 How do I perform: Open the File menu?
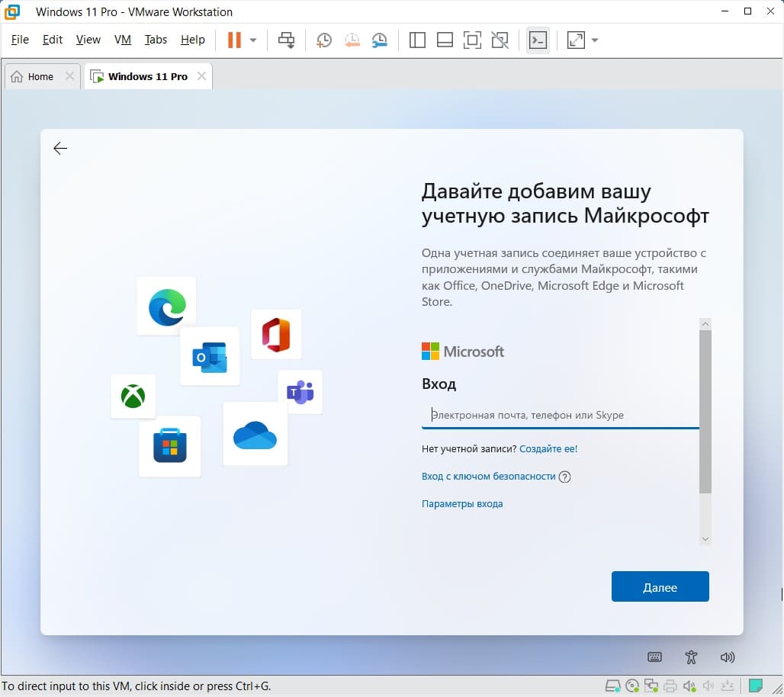20,40
